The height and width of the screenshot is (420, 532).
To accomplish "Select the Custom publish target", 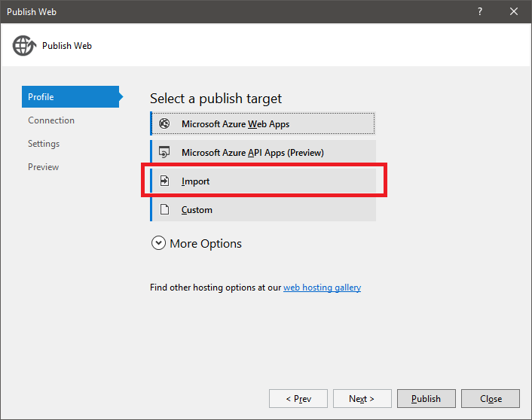I will (263, 209).
